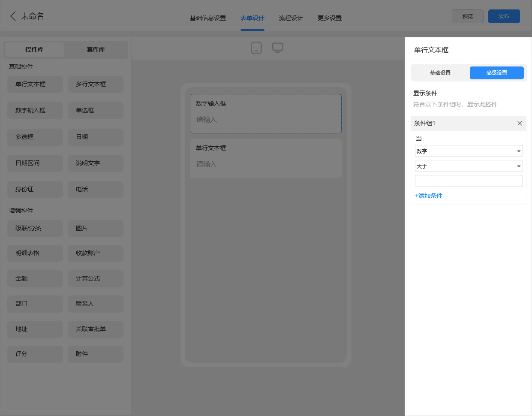This screenshot has height=416, width=532.
Task: Click the empty condition value input
Action: pos(469,181)
